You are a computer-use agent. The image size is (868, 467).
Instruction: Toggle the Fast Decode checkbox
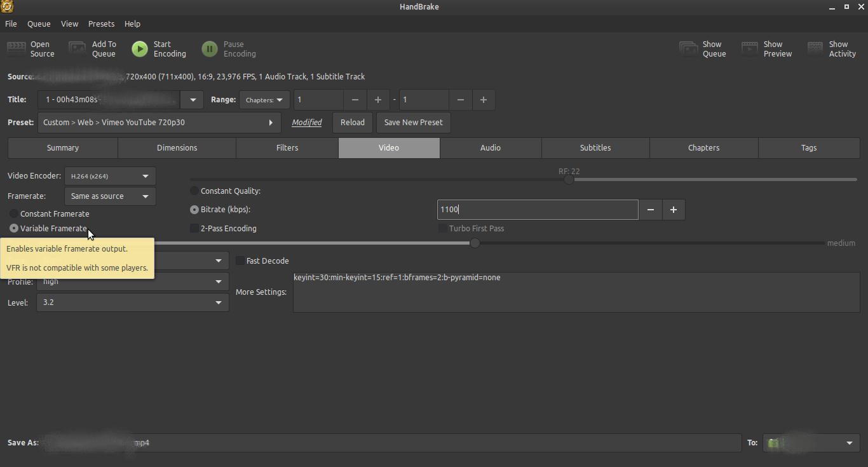pyautogui.click(x=240, y=261)
